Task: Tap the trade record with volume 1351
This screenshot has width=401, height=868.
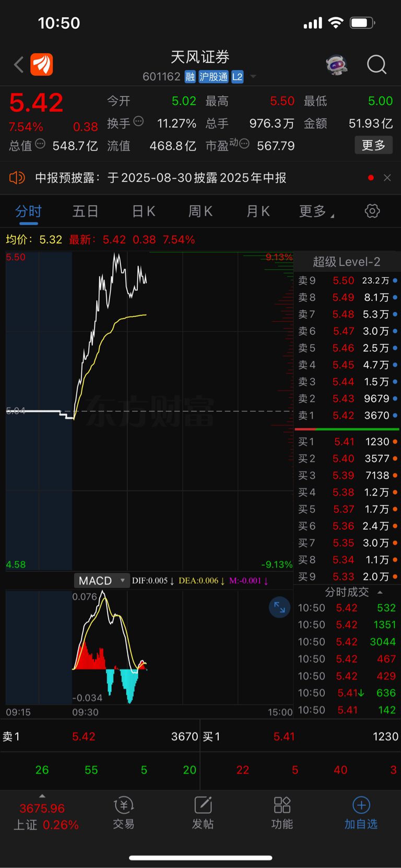Action: point(347,625)
